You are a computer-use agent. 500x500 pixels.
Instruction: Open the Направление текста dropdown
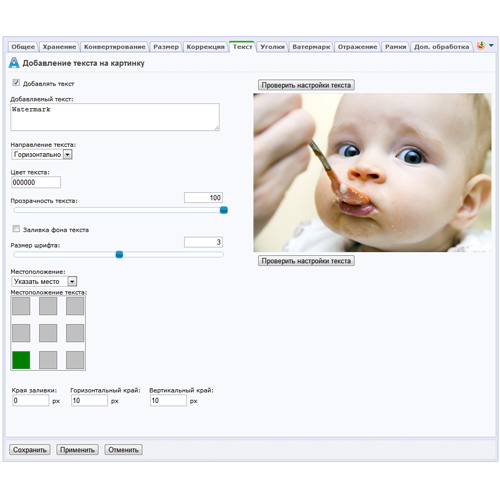coord(42,154)
